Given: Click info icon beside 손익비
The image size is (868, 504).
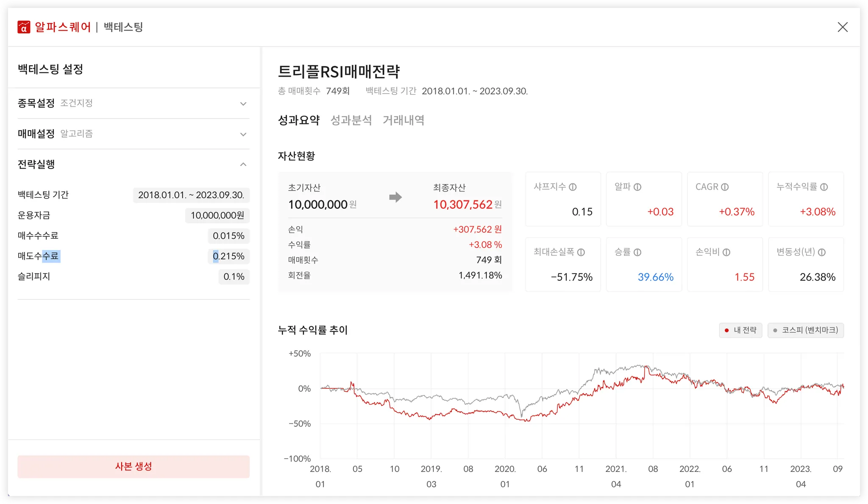Looking at the screenshot, I should click(x=726, y=252).
